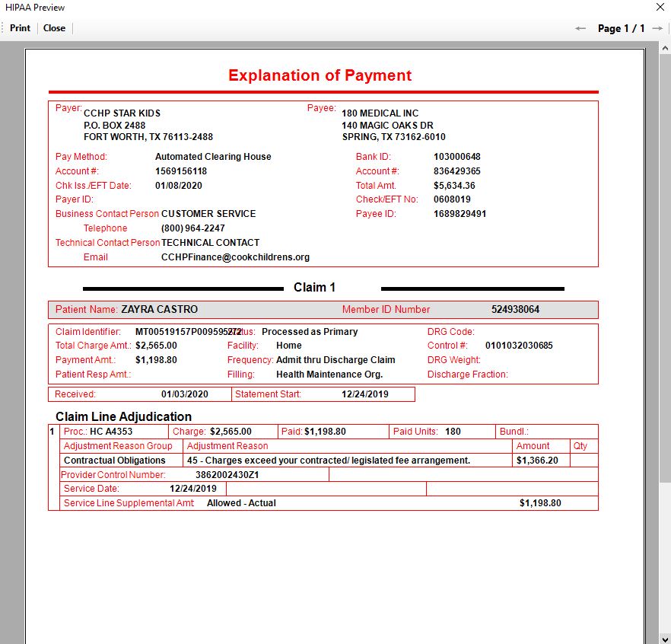Click service date 12/24/2019

[193, 489]
